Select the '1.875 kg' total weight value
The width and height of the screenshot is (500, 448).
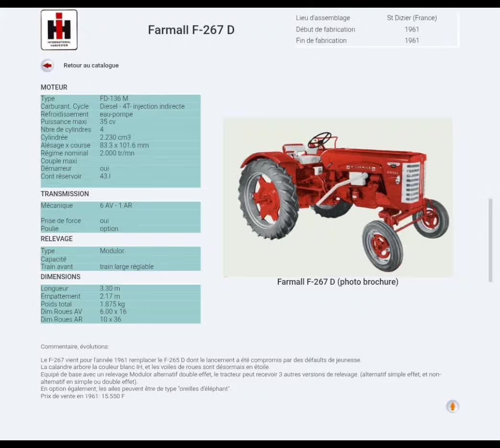pos(112,304)
